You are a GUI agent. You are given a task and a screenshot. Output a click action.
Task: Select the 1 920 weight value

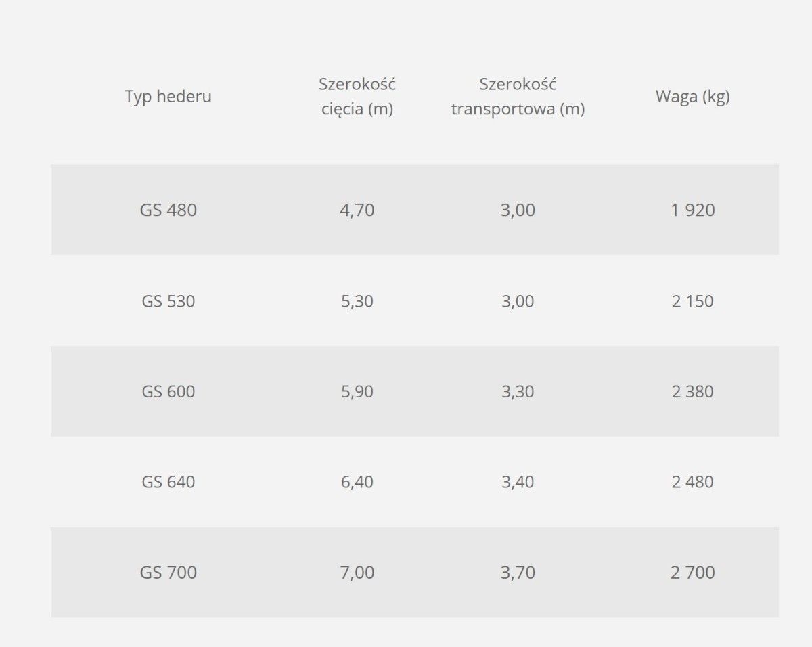click(693, 210)
